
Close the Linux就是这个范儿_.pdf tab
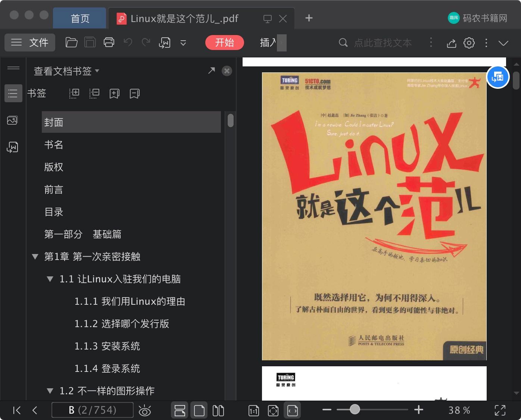coord(283,19)
